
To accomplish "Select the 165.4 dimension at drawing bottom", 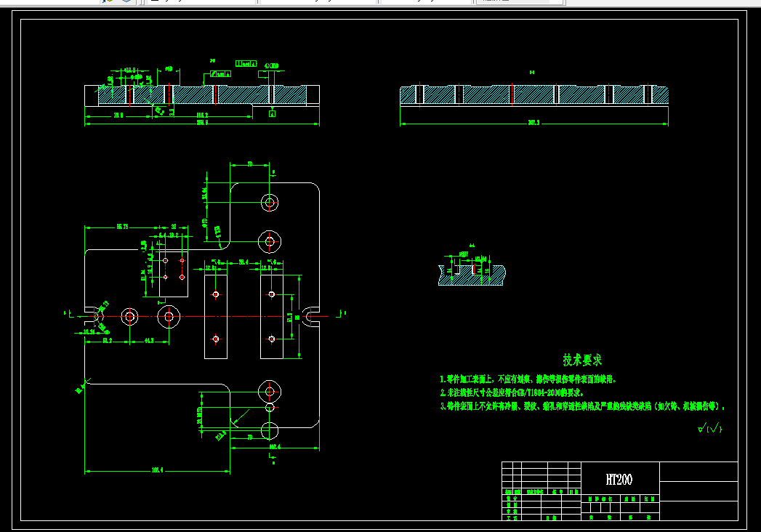I will 157,470.
